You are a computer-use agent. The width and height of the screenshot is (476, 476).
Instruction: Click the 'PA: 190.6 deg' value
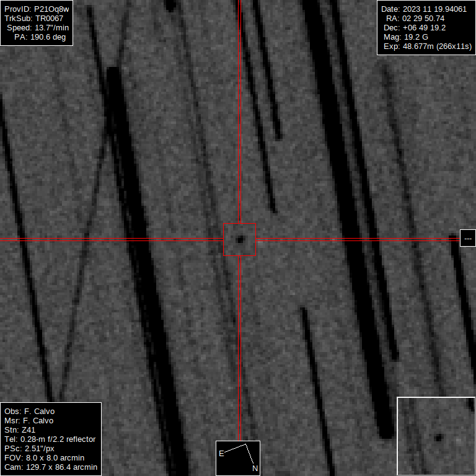coord(40,37)
